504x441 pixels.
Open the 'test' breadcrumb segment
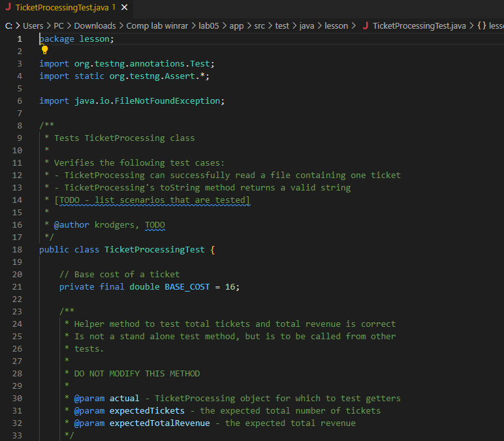point(282,25)
